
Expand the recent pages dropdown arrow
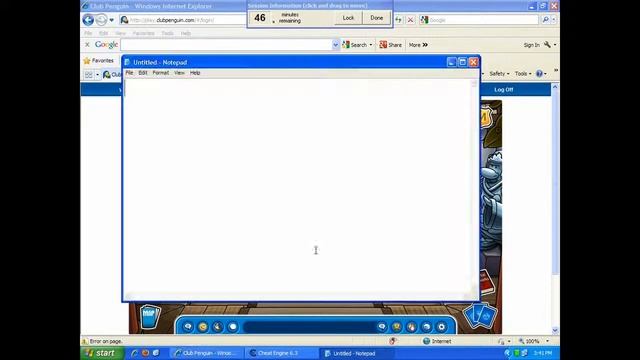pos(111,20)
